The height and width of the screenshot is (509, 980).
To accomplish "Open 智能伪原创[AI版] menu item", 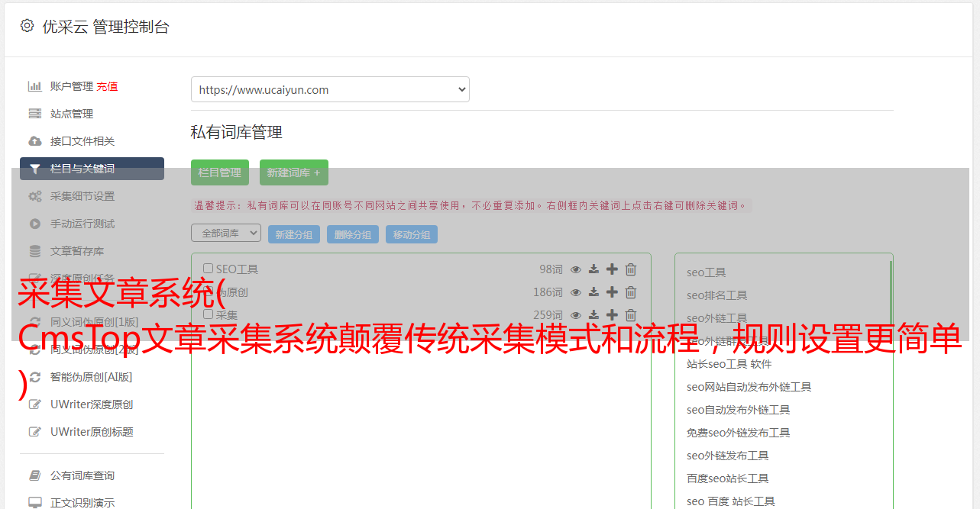I will point(92,377).
